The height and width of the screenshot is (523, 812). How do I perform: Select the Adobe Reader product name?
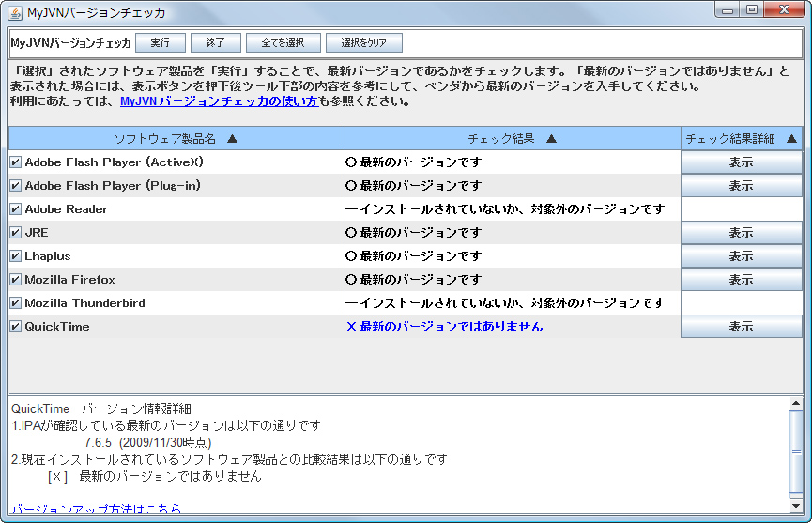(x=67, y=209)
